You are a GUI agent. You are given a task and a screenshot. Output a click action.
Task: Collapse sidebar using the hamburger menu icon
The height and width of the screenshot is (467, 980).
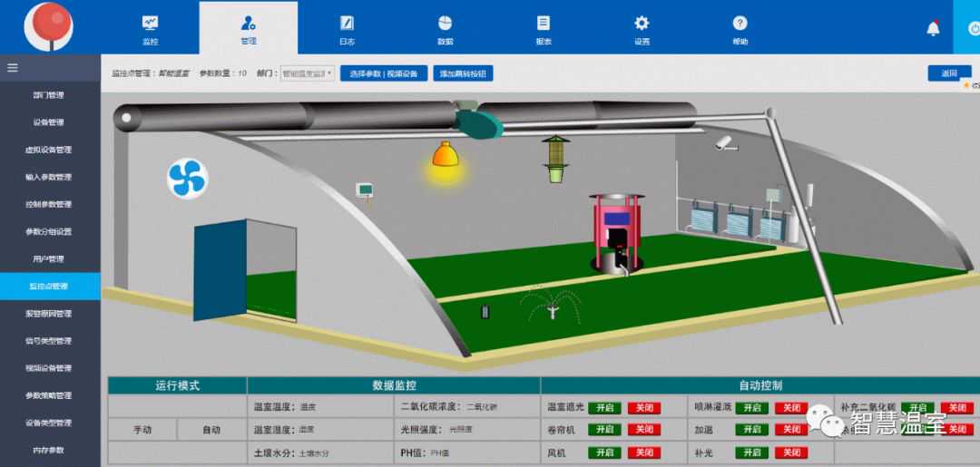click(13, 67)
